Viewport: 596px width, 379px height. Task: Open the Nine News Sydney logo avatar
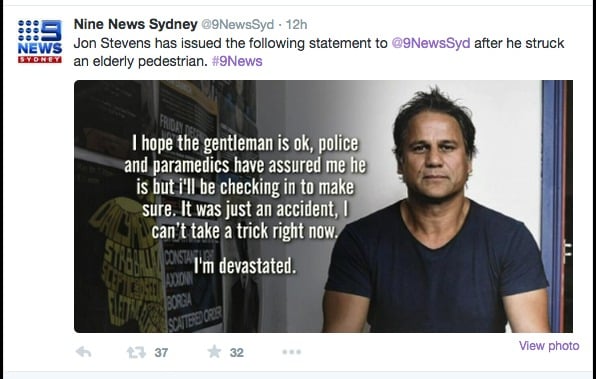(40, 41)
